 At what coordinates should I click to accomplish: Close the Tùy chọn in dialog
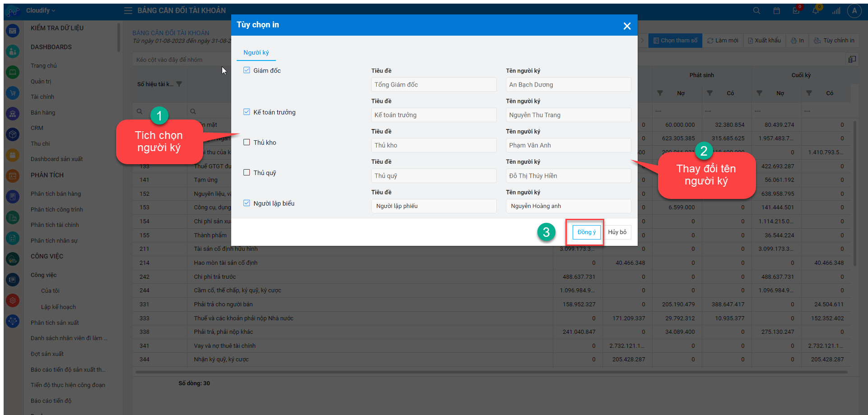627,26
